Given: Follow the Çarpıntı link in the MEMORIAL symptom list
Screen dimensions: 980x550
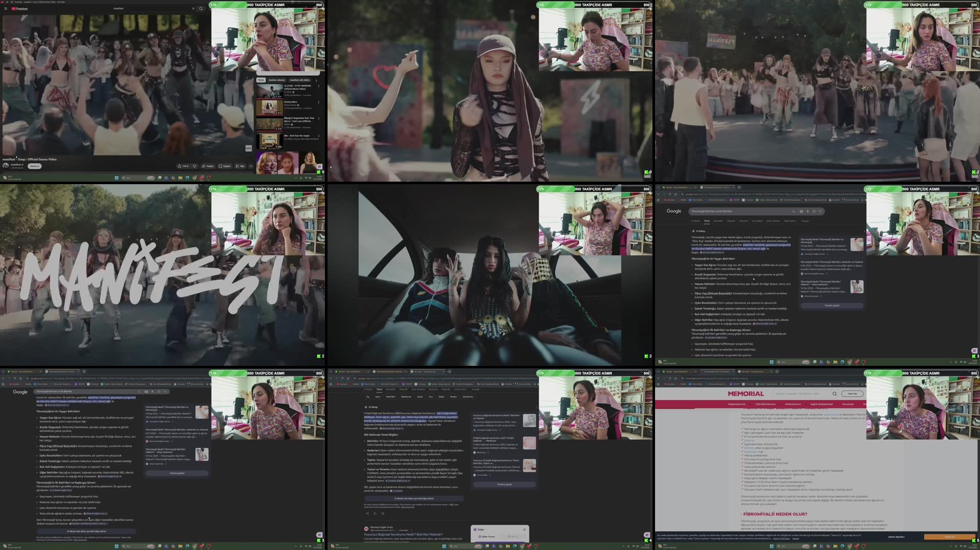Looking at the screenshot, I should click(749, 440).
